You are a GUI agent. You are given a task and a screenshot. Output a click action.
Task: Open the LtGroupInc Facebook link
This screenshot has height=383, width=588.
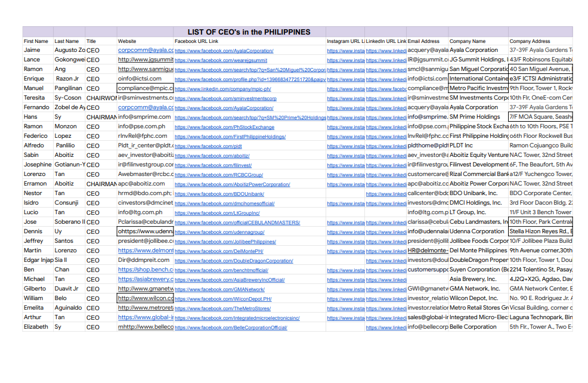(217, 213)
